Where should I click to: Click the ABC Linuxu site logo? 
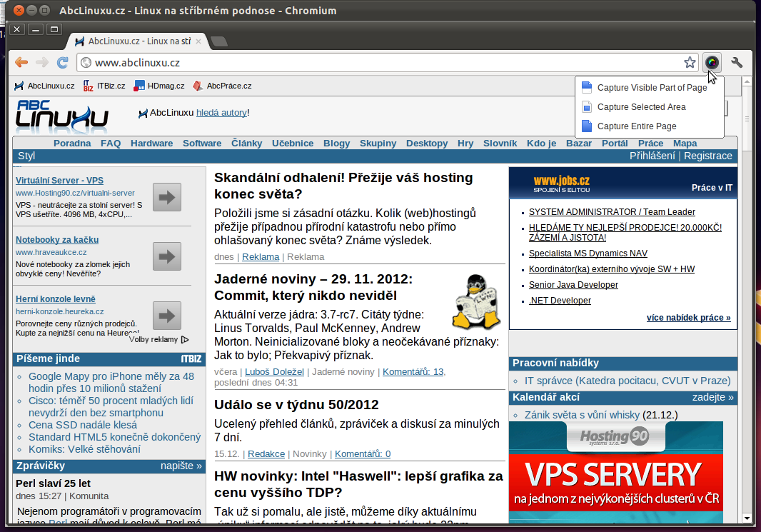(61, 116)
